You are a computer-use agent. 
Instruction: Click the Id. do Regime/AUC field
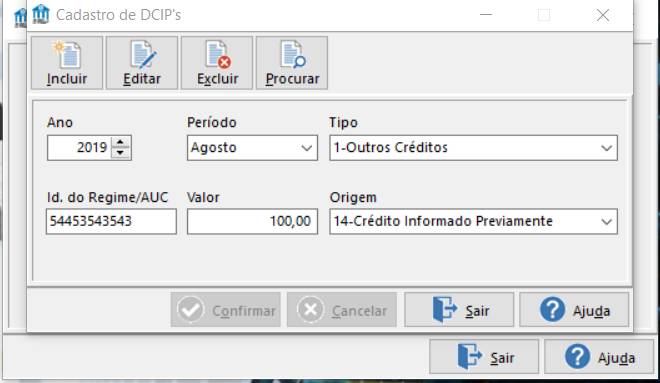pos(111,221)
